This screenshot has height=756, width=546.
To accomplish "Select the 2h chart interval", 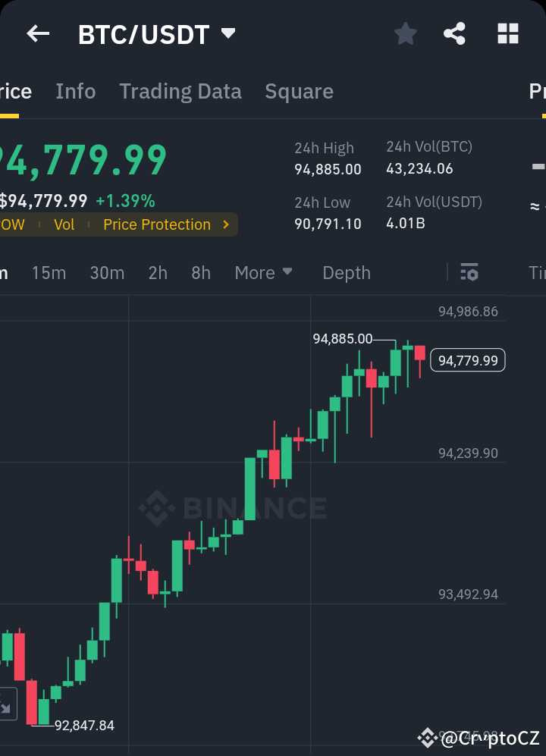I will (x=157, y=272).
